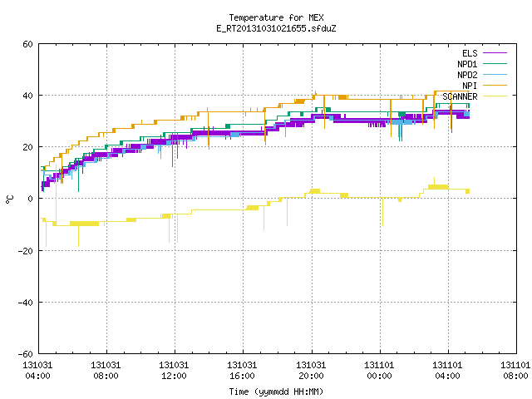
Task: Click the x-axis label 131031 12:00
Action: click(174, 371)
